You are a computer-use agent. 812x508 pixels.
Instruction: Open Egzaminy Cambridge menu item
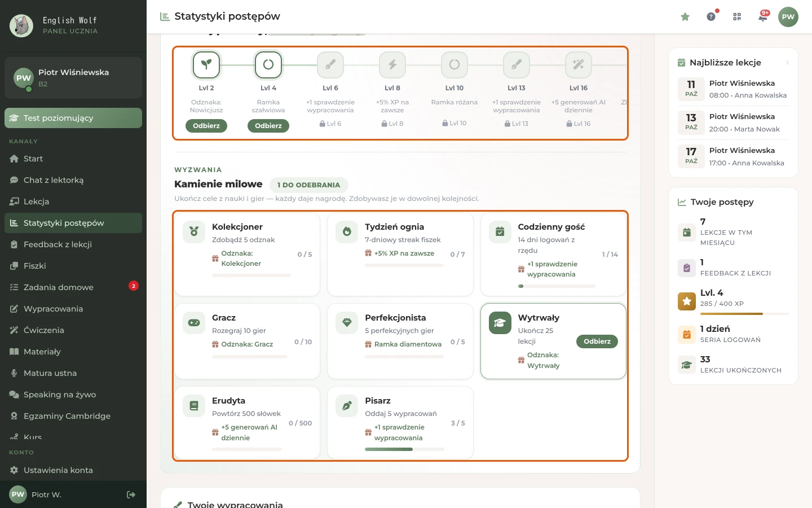[x=73, y=416]
